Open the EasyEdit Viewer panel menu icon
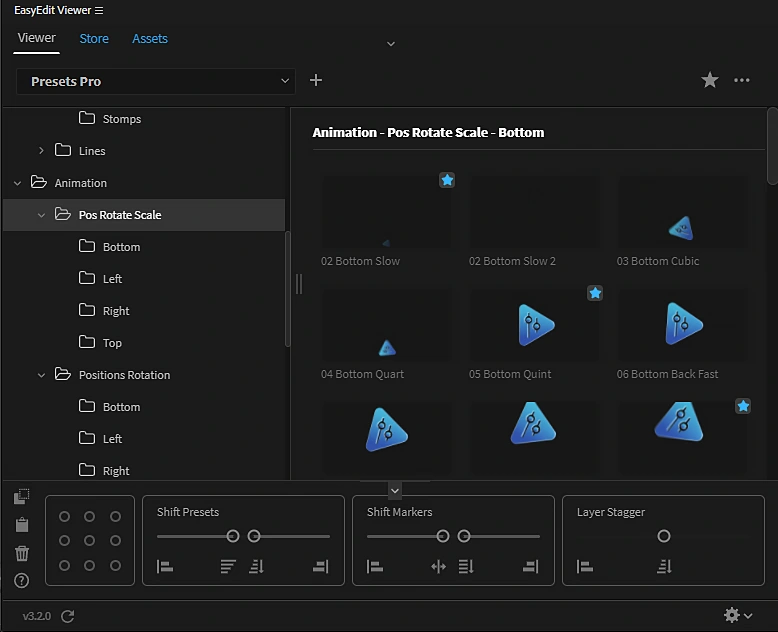The image size is (778, 632). pos(99,10)
